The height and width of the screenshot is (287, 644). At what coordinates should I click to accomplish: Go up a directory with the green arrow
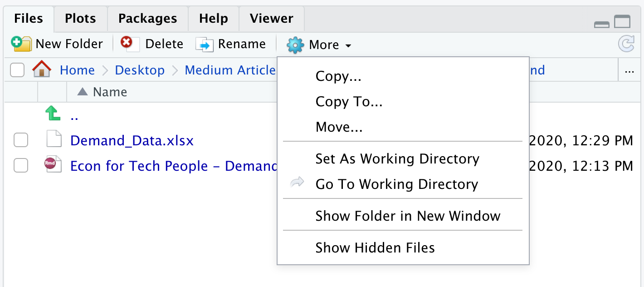pyautogui.click(x=53, y=114)
